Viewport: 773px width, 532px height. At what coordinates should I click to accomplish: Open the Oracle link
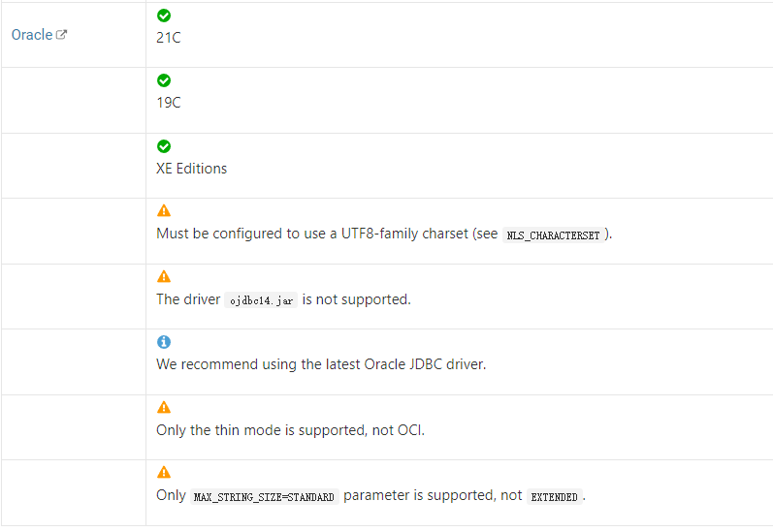click(31, 35)
